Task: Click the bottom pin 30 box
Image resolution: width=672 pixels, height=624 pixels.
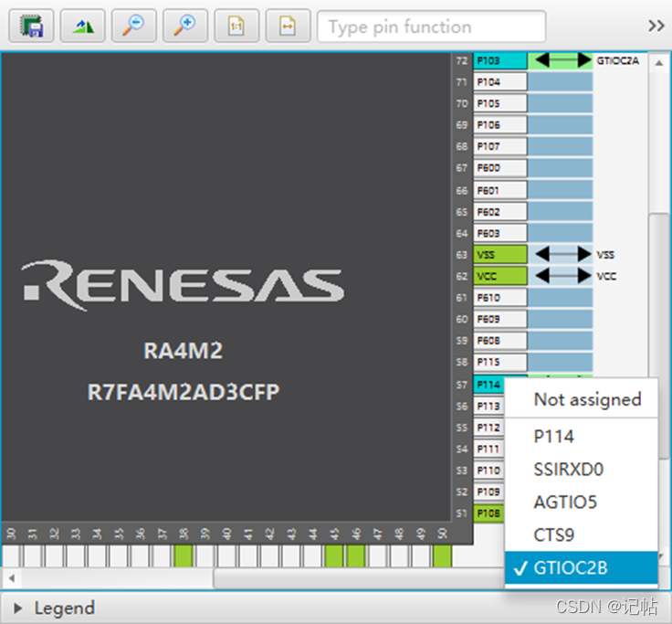Action: (x=12, y=555)
